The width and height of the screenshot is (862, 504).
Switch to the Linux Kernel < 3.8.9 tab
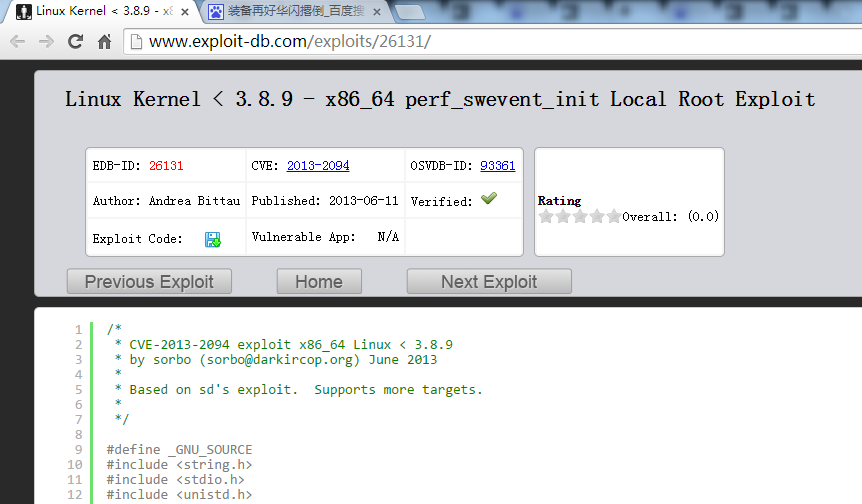click(103, 12)
